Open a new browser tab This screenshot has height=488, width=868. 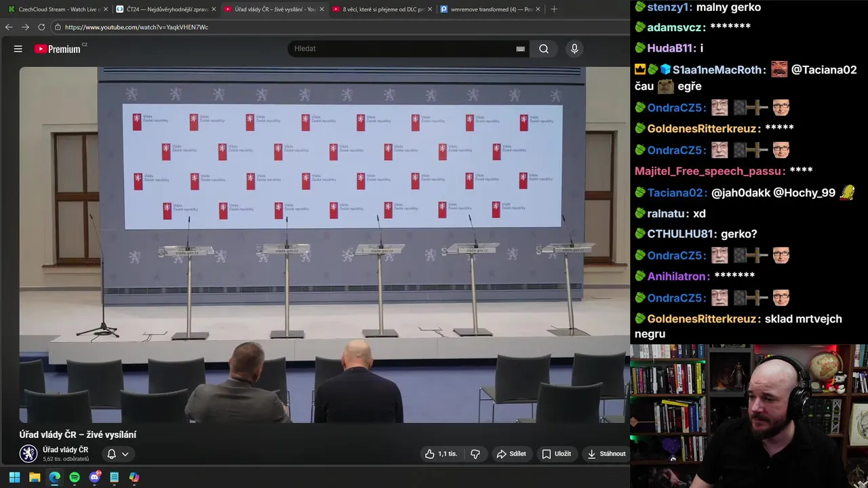554,9
